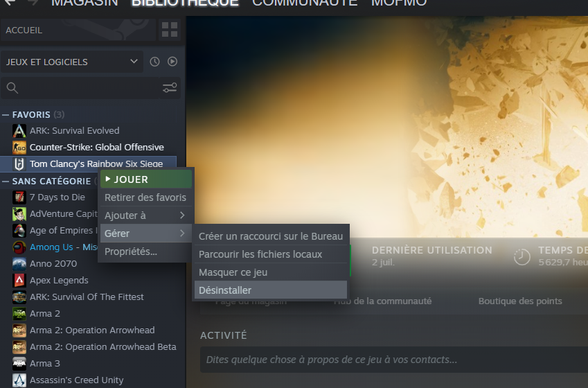
Task: Open Hub de la communauté link
Action: 382,301
